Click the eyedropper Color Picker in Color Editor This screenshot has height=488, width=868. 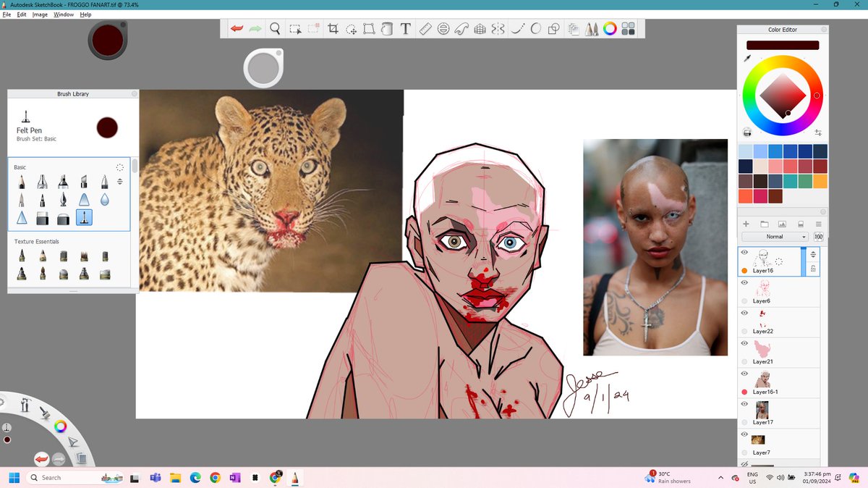pyautogui.click(x=749, y=58)
